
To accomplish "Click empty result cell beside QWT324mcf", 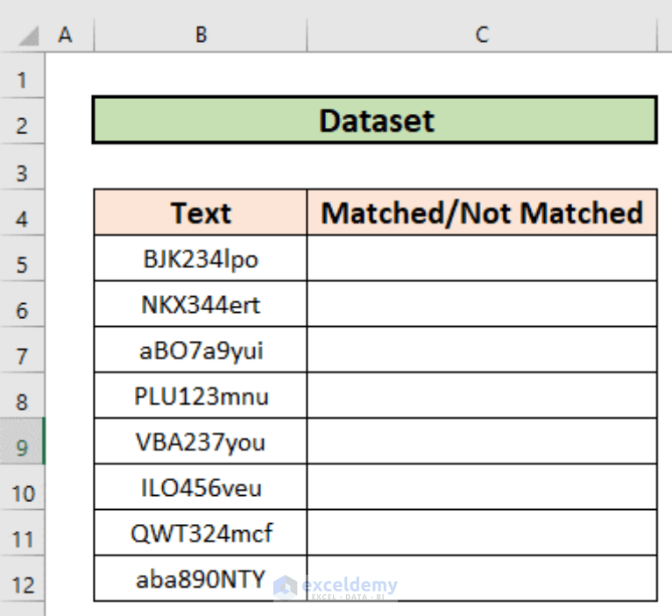I will pyautogui.click(x=482, y=534).
